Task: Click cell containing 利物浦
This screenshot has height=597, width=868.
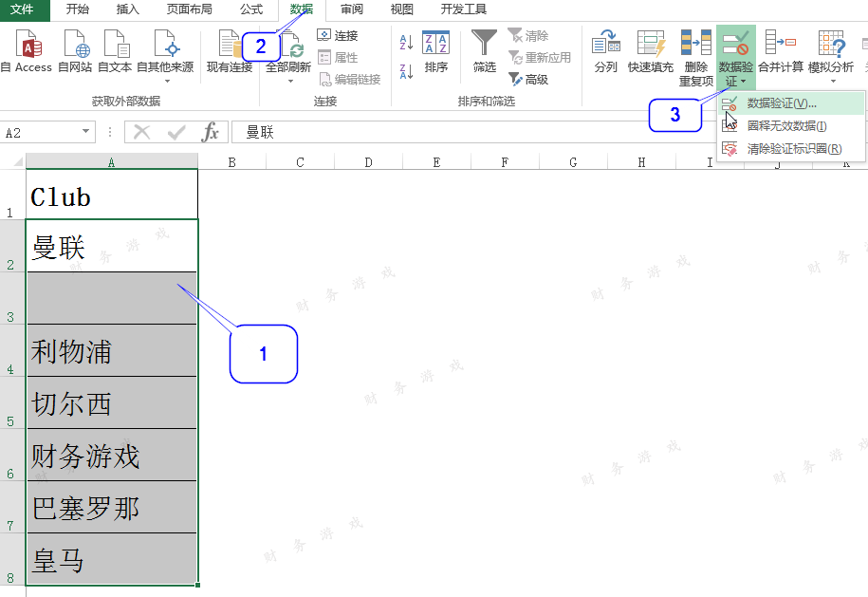Action: pyautogui.click(x=111, y=350)
